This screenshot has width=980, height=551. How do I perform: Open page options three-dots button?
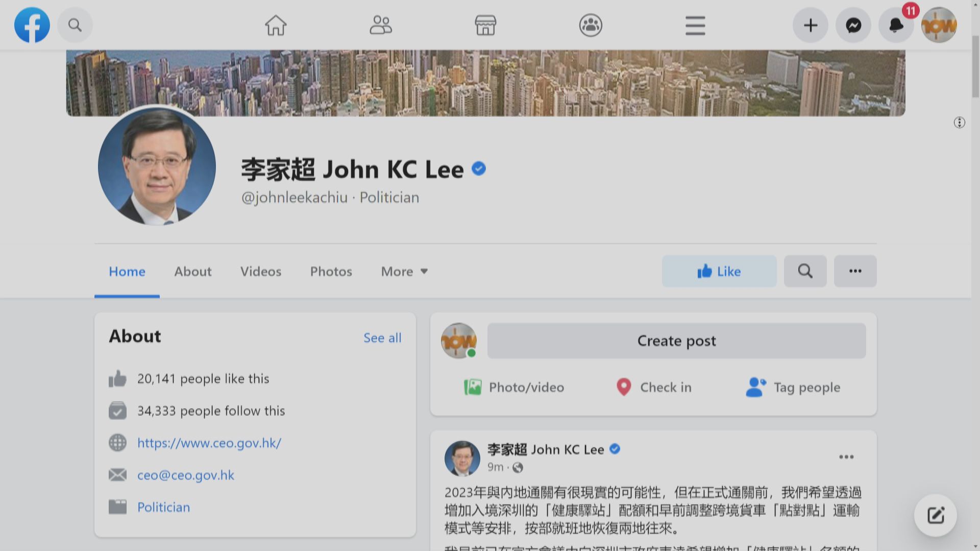[855, 271]
